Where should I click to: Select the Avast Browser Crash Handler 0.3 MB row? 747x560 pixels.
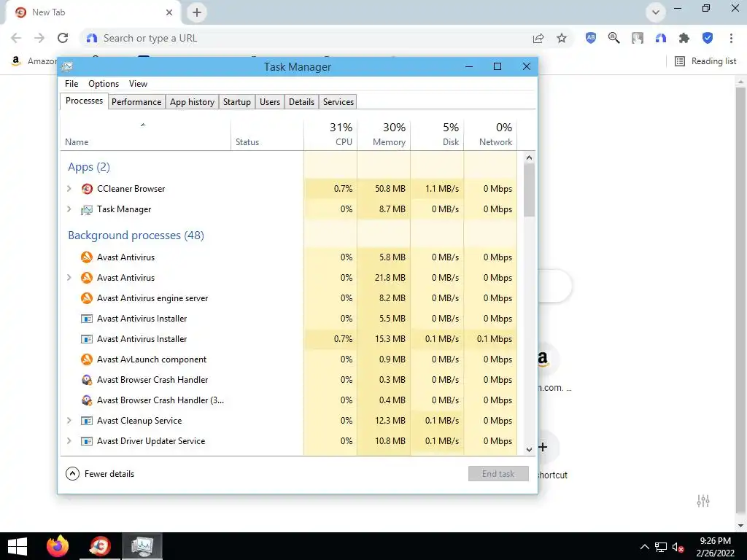click(x=289, y=380)
